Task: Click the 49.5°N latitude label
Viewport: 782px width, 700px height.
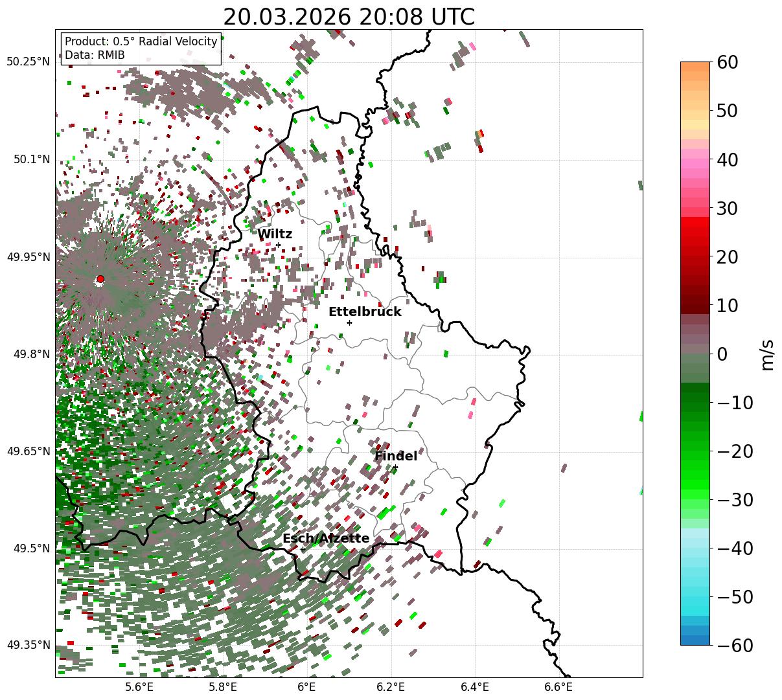Action: 31,548
